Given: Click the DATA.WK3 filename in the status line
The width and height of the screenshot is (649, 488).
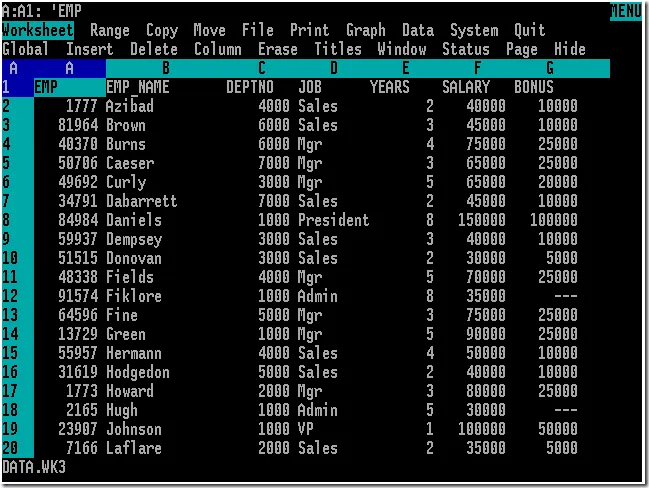Looking at the screenshot, I should [x=34, y=467].
